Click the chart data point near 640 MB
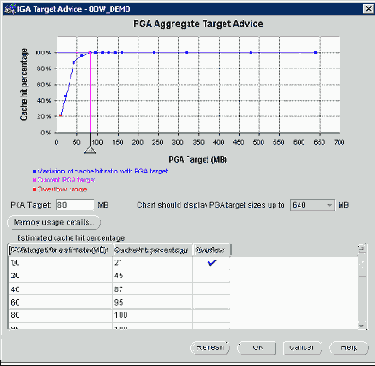This screenshot has width=375, height=366. (x=315, y=52)
